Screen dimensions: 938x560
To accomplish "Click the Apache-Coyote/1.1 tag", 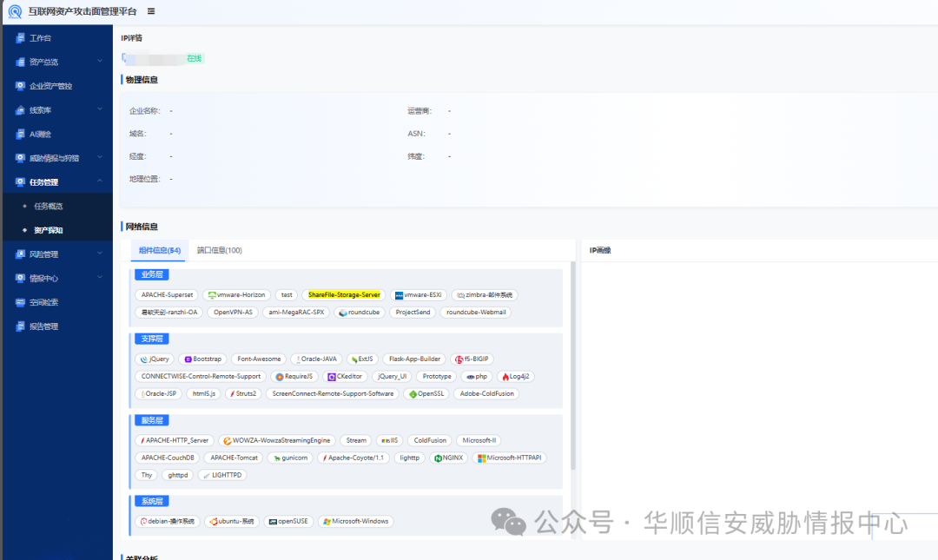I will tap(353, 458).
